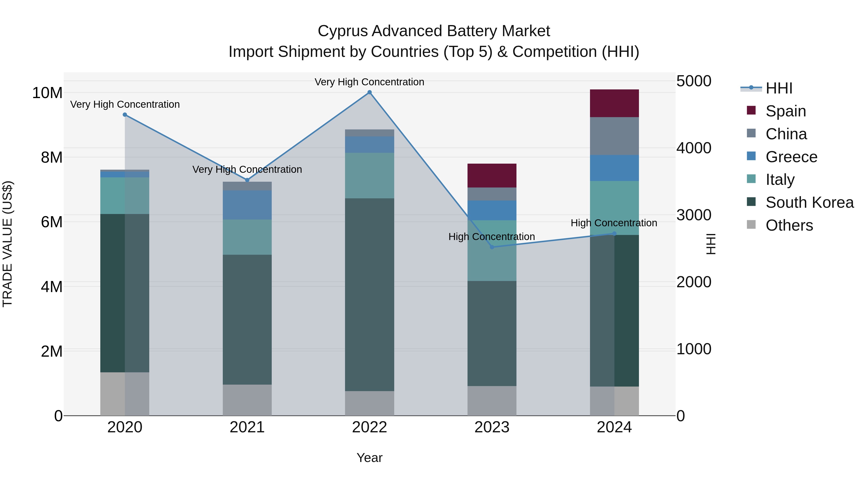Click the Italy teal color swatch in legend
Screen dimensions: 868x488
click(751, 179)
